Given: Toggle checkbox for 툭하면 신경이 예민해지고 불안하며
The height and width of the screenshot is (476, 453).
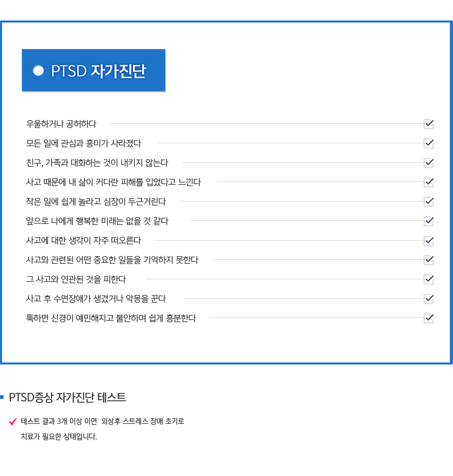Looking at the screenshot, I should pos(428,318).
